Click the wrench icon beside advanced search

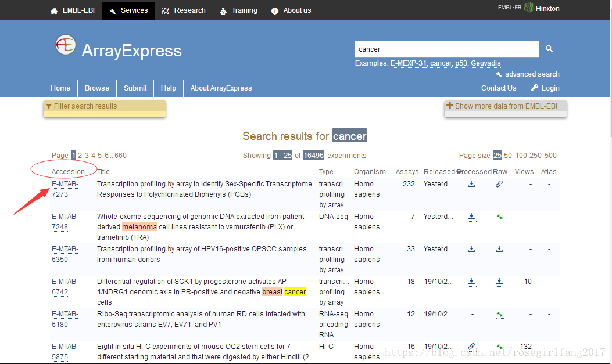[x=499, y=74]
